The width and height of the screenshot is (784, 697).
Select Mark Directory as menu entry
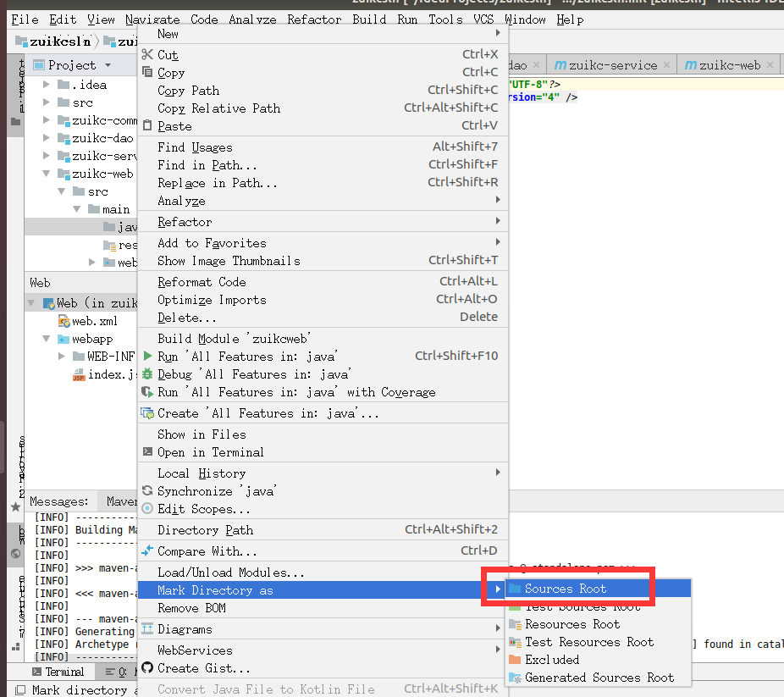tap(323, 590)
